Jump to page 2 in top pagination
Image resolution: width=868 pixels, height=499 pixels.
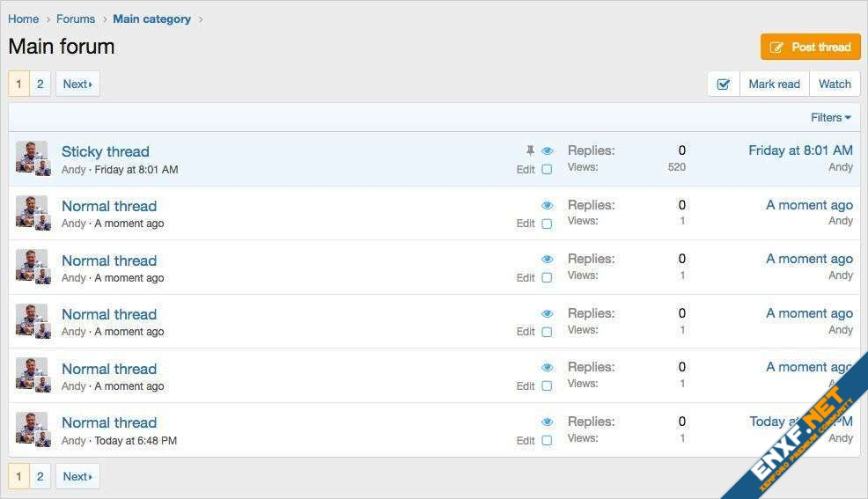pos(40,84)
